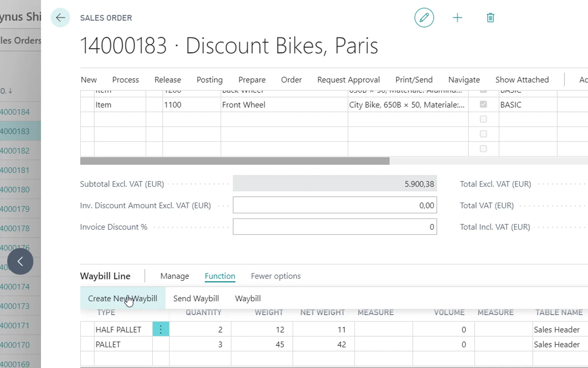Open the Prepare menu
The height and width of the screenshot is (368, 588).
(x=252, y=80)
